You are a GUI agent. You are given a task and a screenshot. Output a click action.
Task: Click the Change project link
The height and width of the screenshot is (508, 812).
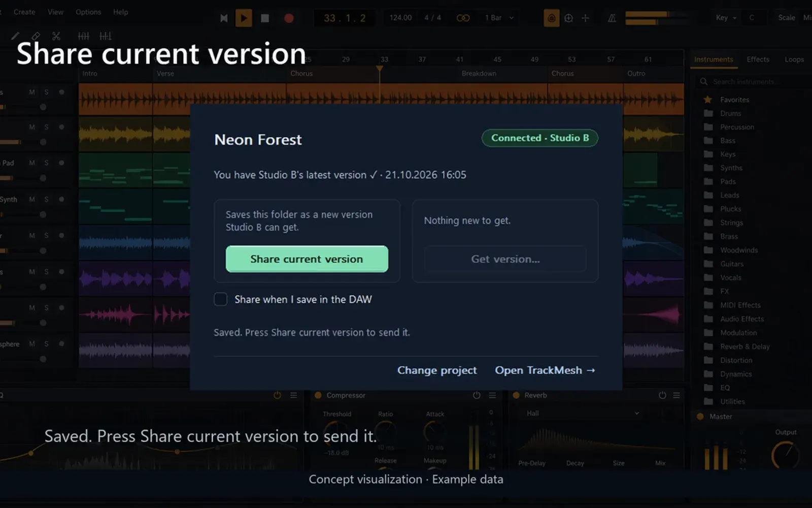coord(437,370)
